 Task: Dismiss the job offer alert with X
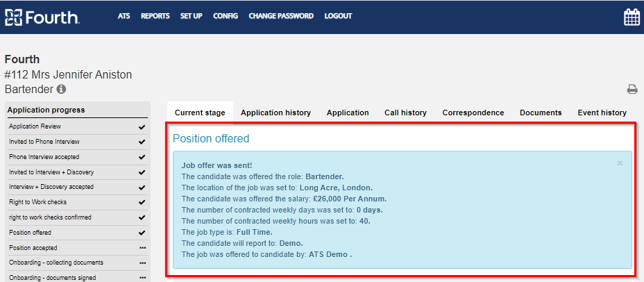pyautogui.click(x=620, y=163)
